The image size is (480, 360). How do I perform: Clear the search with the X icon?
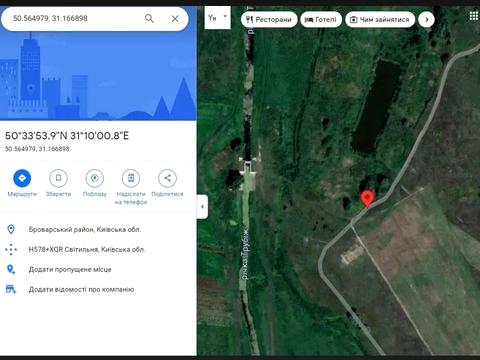pyautogui.click(x=175, y=19)
